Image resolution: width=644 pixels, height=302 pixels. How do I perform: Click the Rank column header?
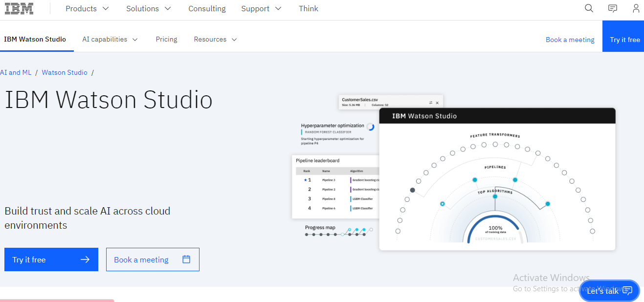tap(307, 171)
